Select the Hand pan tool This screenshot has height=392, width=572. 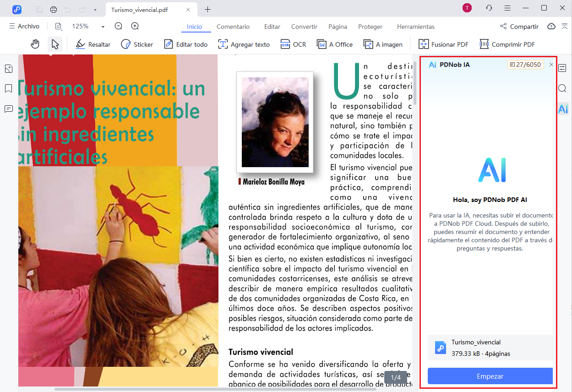point(35,44)
